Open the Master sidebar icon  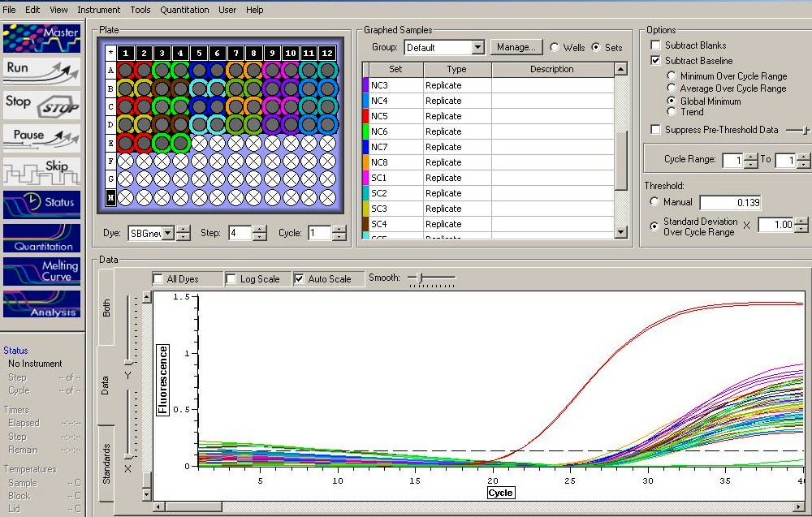[41, 38]
